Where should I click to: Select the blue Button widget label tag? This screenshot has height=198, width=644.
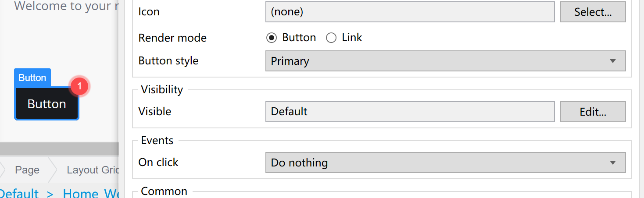click(x=32, y=78)
